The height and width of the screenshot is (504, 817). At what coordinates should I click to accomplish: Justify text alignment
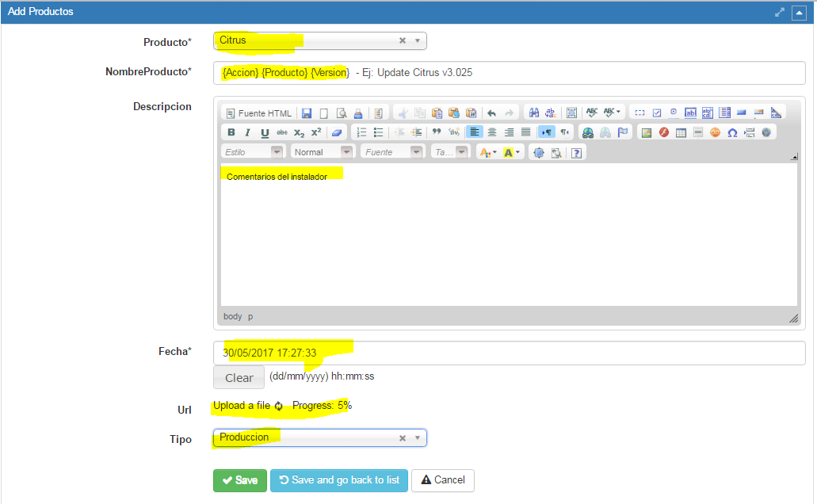525,132
